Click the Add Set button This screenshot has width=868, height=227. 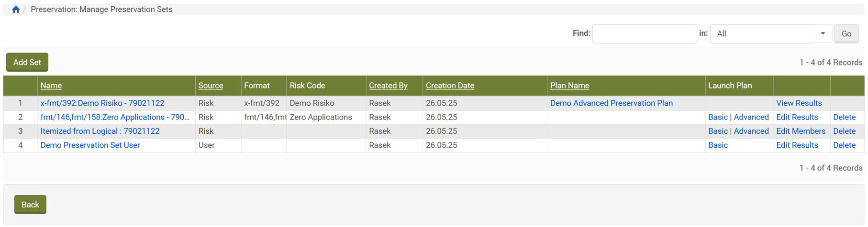(x=27, y=63)
